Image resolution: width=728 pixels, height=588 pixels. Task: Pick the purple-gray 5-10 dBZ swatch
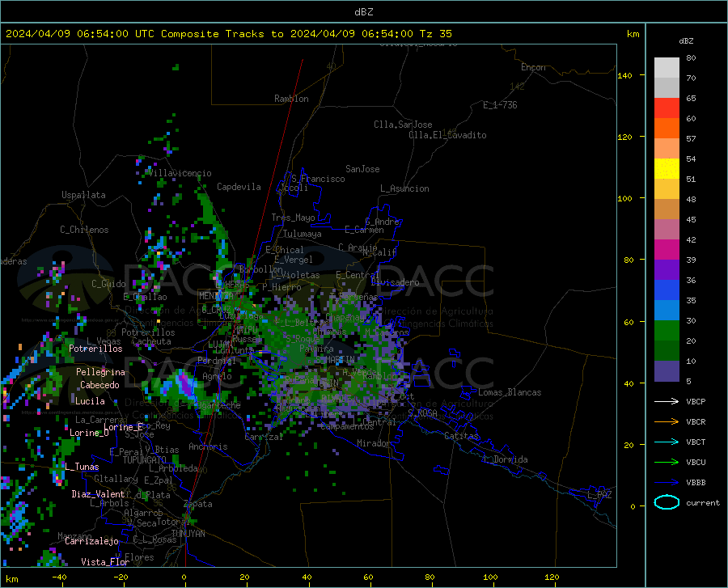coord(667,370)
